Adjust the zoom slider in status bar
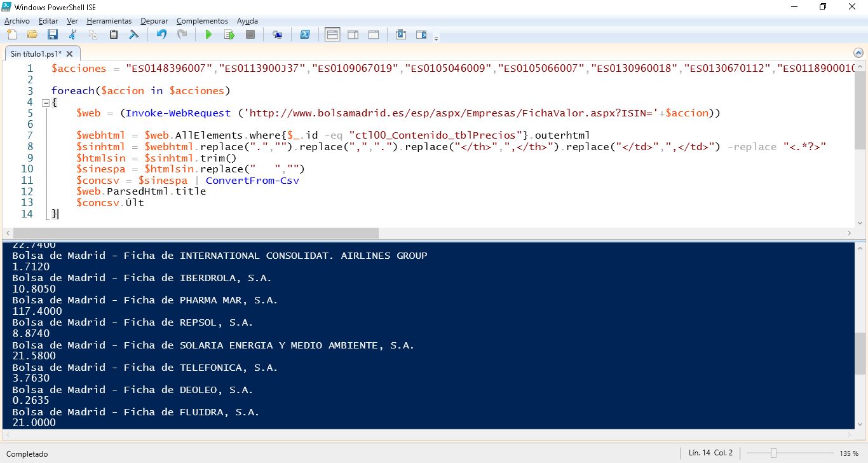Screen dimensions: 868x463 click(x=773, y=453)
